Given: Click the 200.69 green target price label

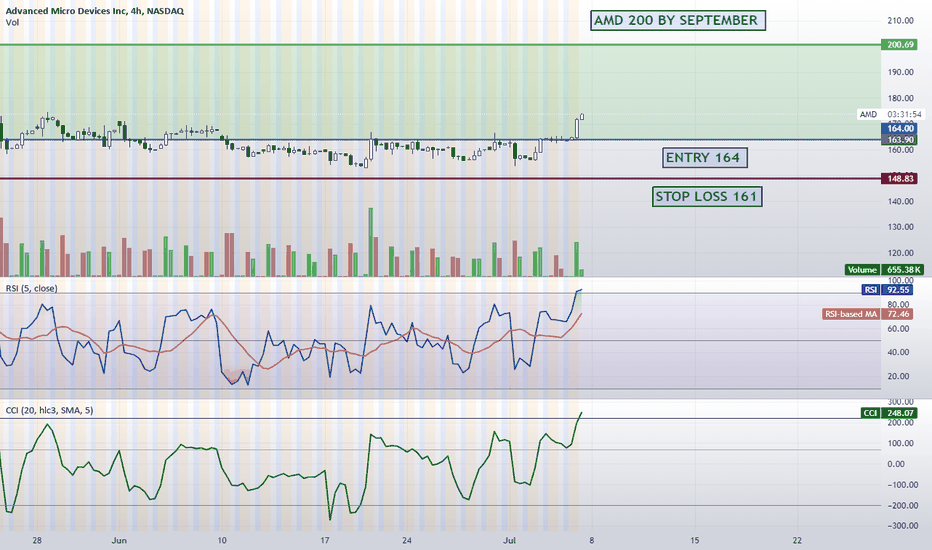Looking at the screenshot, I should tap(900, 45).
